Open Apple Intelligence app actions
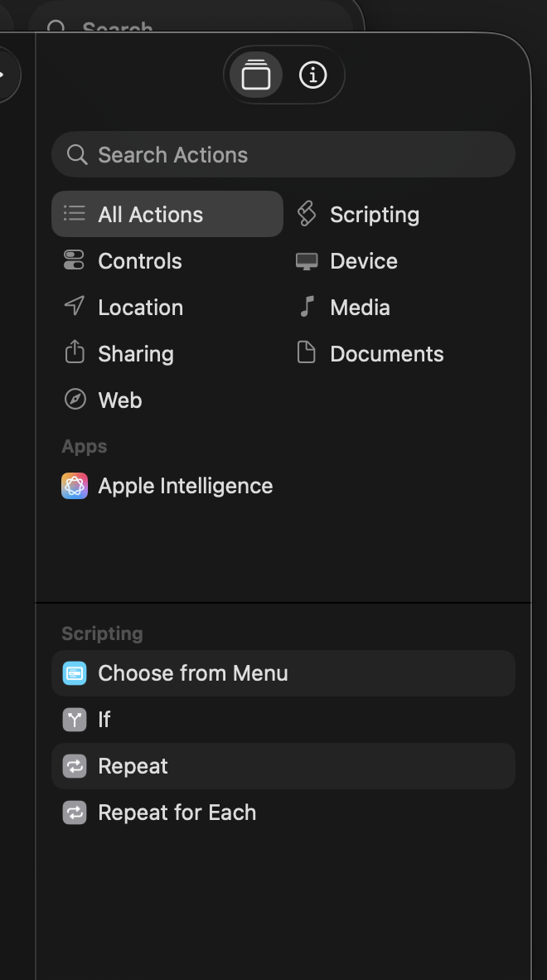 pyautogui.click(x=185, y=486)
